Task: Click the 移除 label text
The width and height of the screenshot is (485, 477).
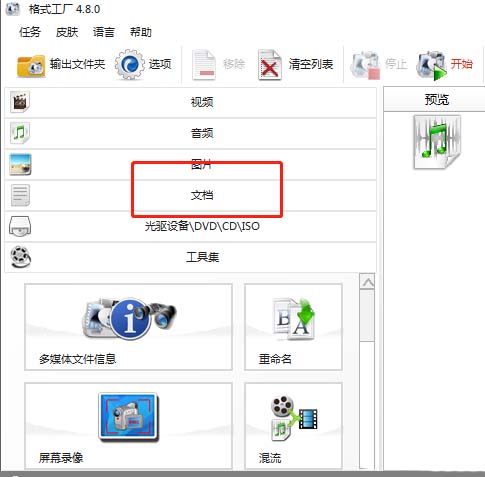Action: pos(234,64)
